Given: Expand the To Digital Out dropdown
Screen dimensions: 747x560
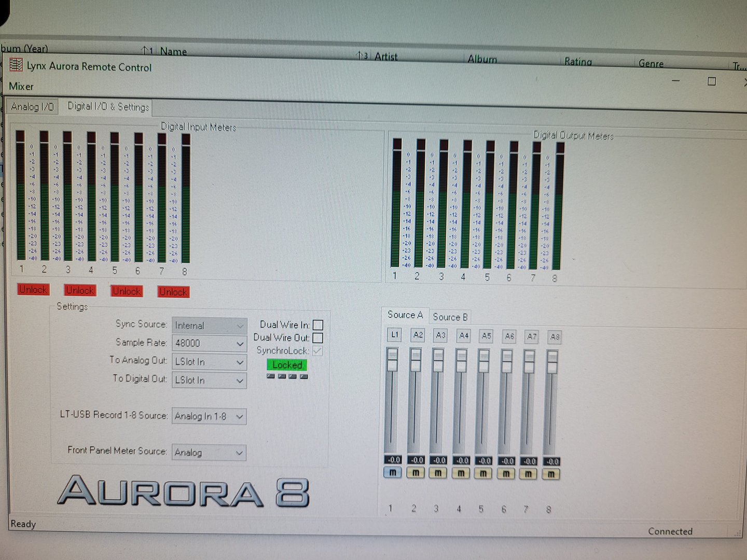Looking at the screenshot, I should tap(209, 380).
